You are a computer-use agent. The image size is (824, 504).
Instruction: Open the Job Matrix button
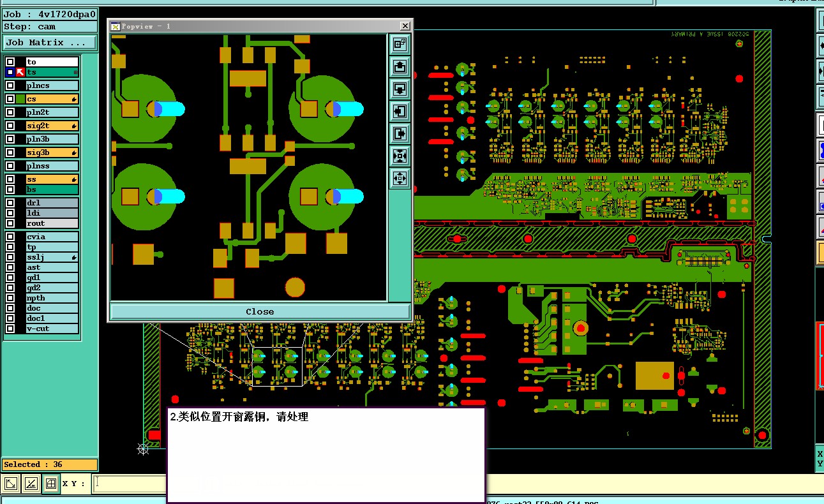(50, 43)
